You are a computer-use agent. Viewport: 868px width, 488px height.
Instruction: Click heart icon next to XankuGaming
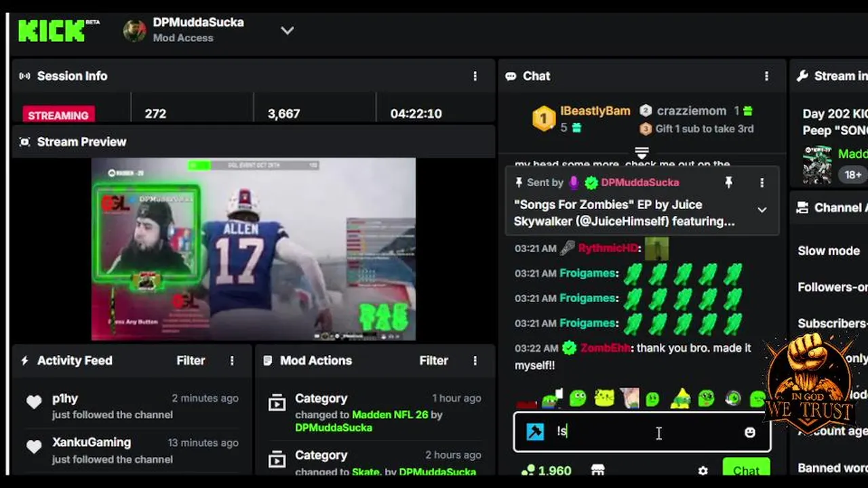pyautogui.click(x=34, y=447)
